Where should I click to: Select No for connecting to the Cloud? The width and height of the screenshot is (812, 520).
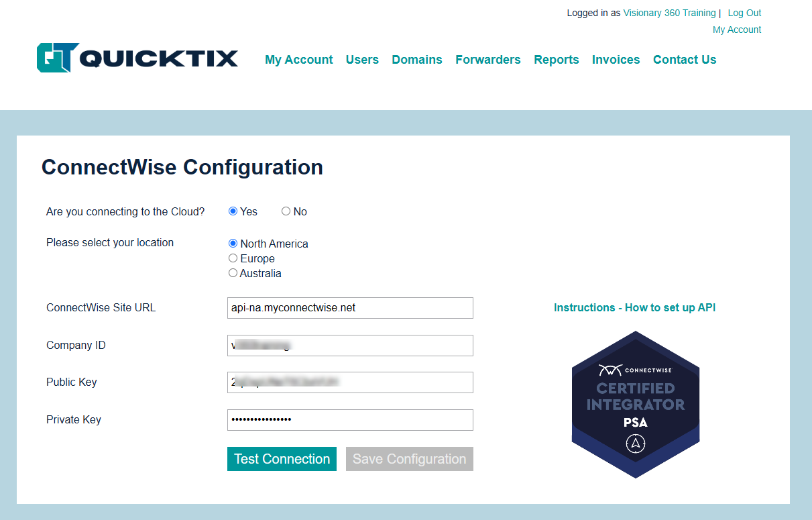(286, 211)
